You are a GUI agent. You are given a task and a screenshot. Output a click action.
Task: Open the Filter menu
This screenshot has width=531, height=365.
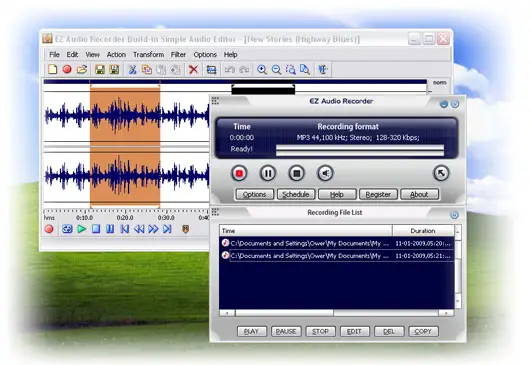(178, 55)
